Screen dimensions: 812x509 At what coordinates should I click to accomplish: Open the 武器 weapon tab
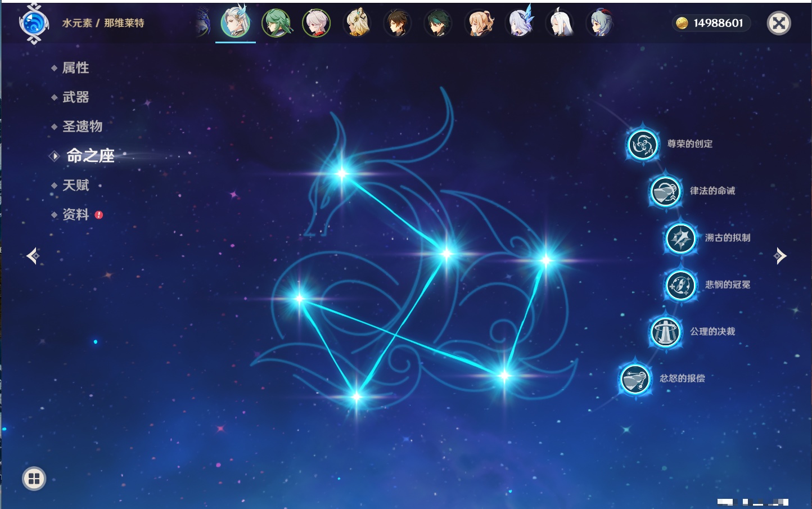(x=75, y=97)
